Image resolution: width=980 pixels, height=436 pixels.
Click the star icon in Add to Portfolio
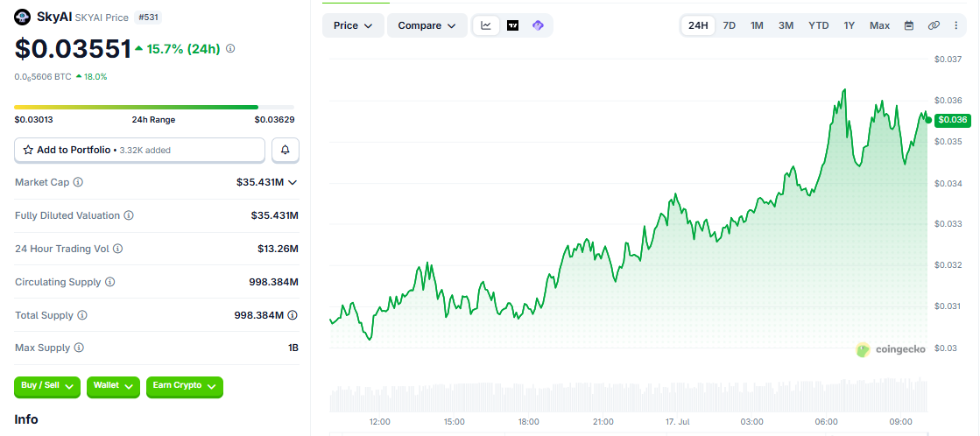click(x=27, y=150)
